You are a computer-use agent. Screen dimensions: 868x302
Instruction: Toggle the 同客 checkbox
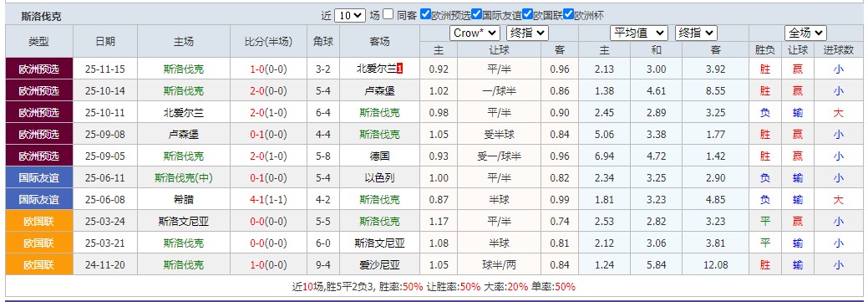pyautogui.click(x=388, y=15)
